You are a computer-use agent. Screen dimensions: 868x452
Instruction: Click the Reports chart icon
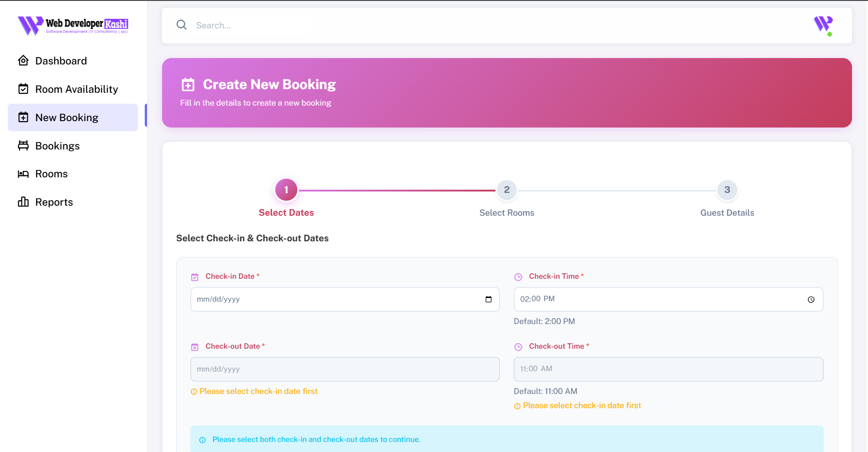[23, 202]
